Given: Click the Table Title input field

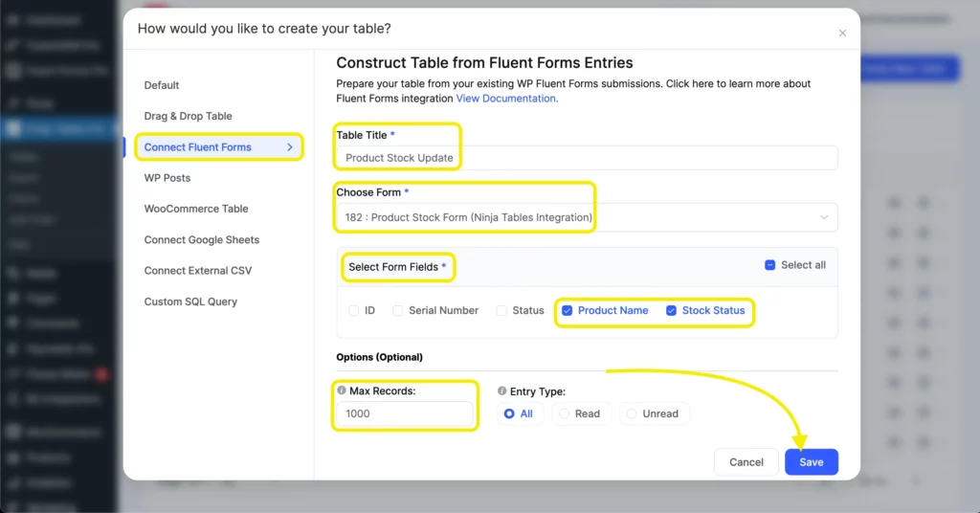Looking at the screenshot, I should pyautogui.click(x=587, y=158).
